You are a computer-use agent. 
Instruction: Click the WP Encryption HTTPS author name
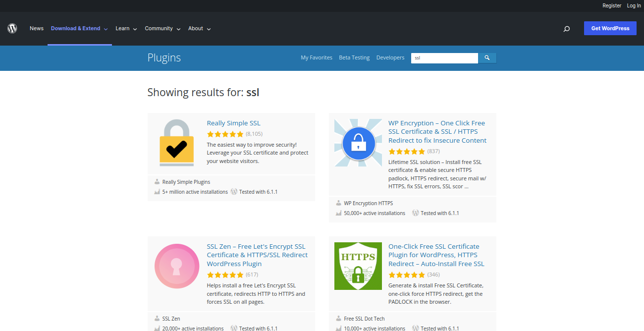click(369, 203)
